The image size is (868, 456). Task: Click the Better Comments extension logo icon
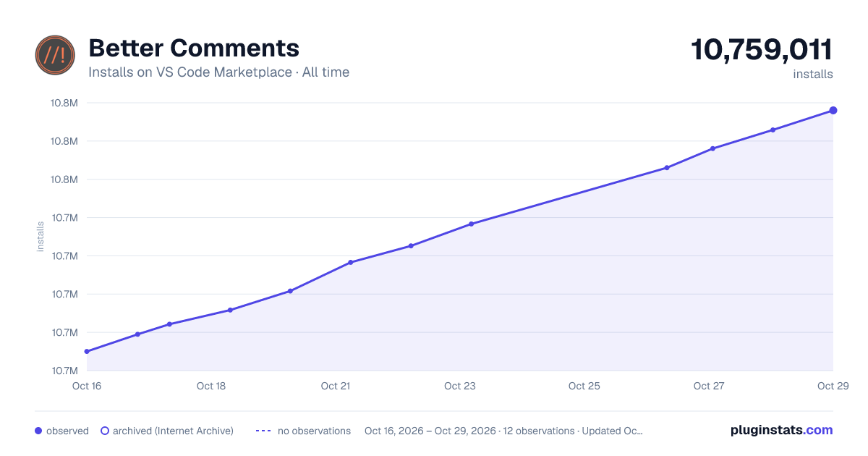55,55
